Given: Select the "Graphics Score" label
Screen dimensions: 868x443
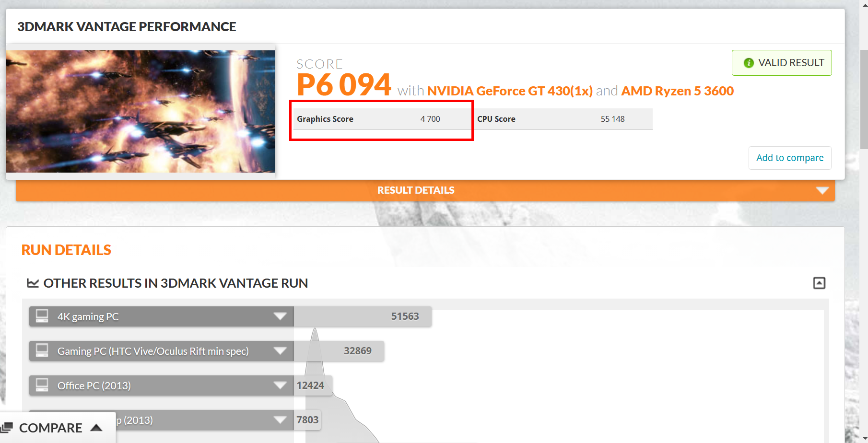Looking at the screenshot, I should 325,119.
